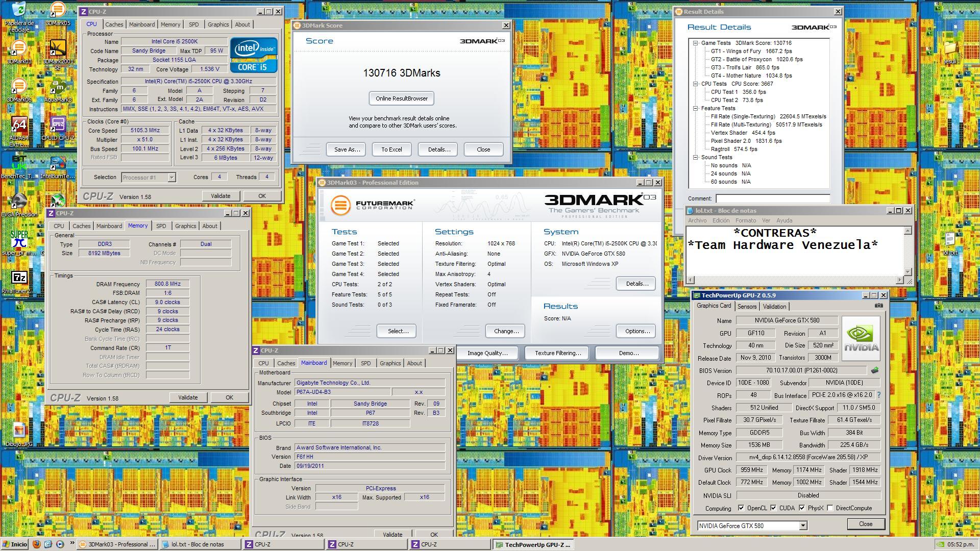Click the Inicio start button
Screen dimensions: 980x551
click(x=14, y=544)
